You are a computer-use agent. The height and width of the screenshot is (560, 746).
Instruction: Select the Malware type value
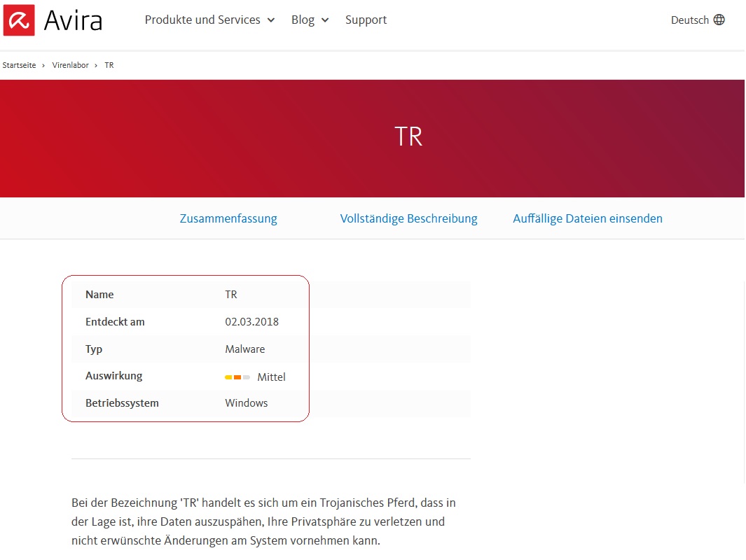(245, 349)
